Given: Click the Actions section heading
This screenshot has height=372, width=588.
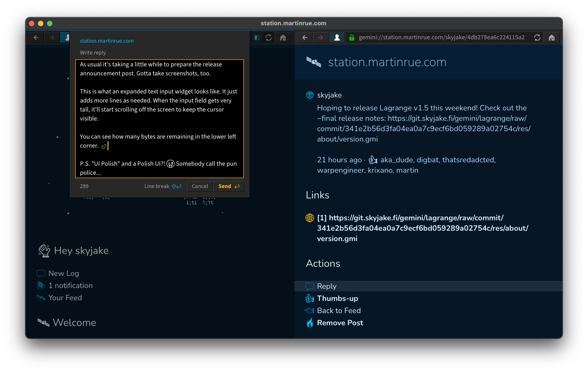Looking at the screenshot, I should 323,263.
